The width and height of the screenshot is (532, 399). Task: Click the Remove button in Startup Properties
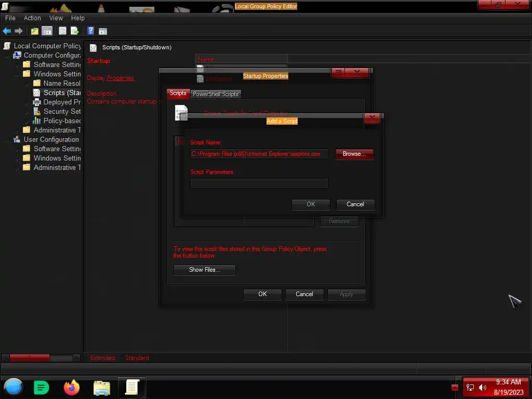tap(339, 221)
